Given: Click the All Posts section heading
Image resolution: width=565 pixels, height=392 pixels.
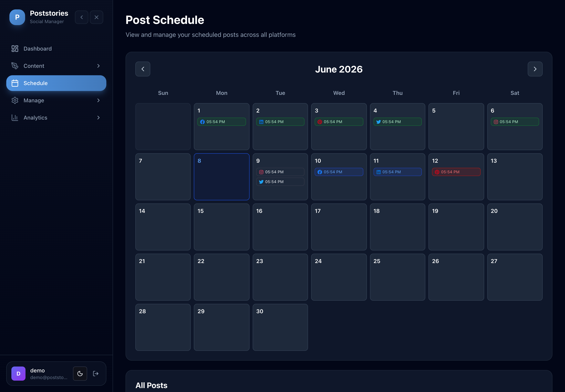Looking at the screenshot, I should [x=151, y=385].
